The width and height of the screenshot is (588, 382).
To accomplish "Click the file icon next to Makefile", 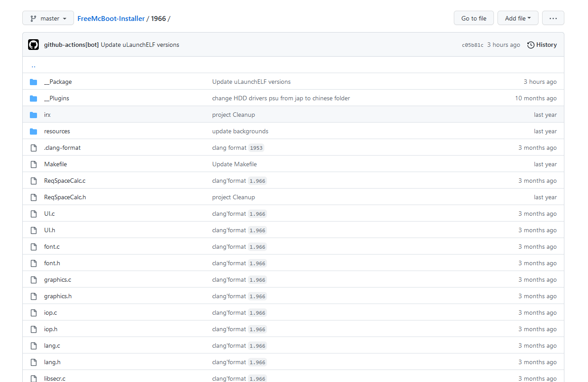I will click(33, 164).
